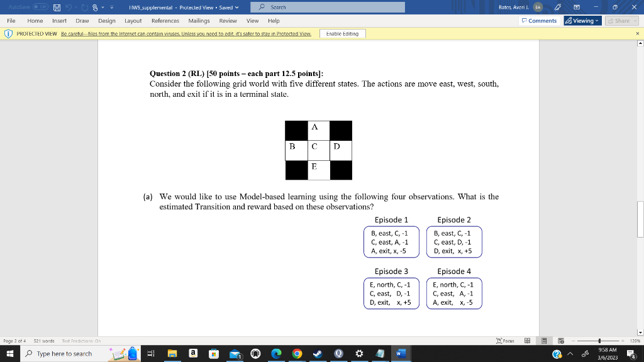Open the Comments pane
Viewport: 644px width, 362px height.
(539, 20)
